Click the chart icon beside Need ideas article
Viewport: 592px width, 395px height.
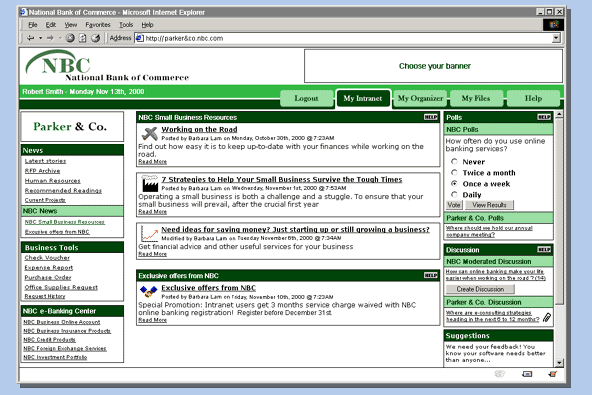pyautogui.click(x=150, y=234)
